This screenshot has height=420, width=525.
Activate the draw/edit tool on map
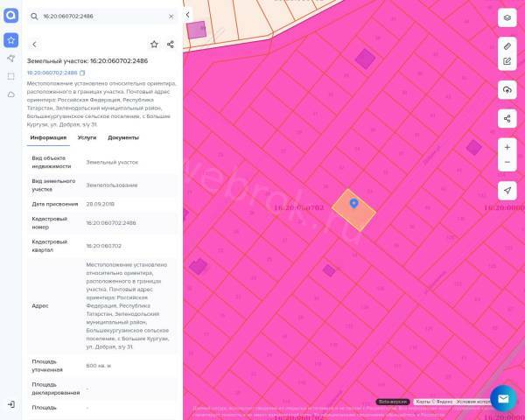tap(507, 61)
